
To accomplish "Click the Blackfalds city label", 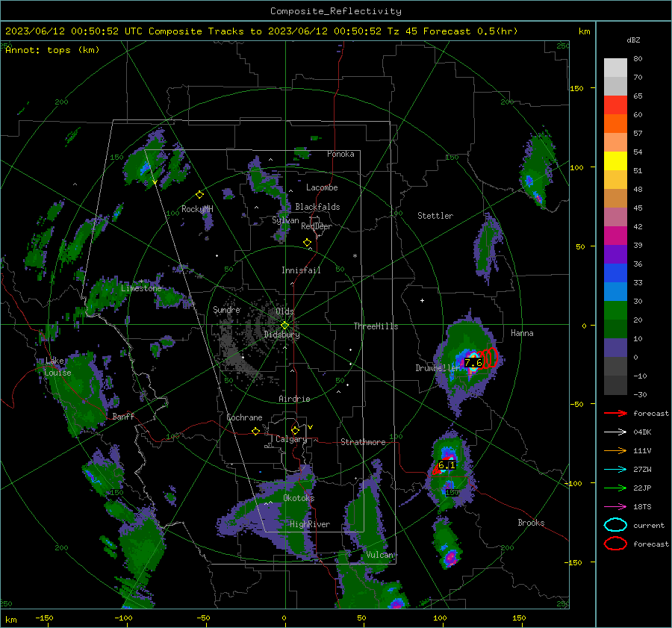I will click(x=317, y=207).
